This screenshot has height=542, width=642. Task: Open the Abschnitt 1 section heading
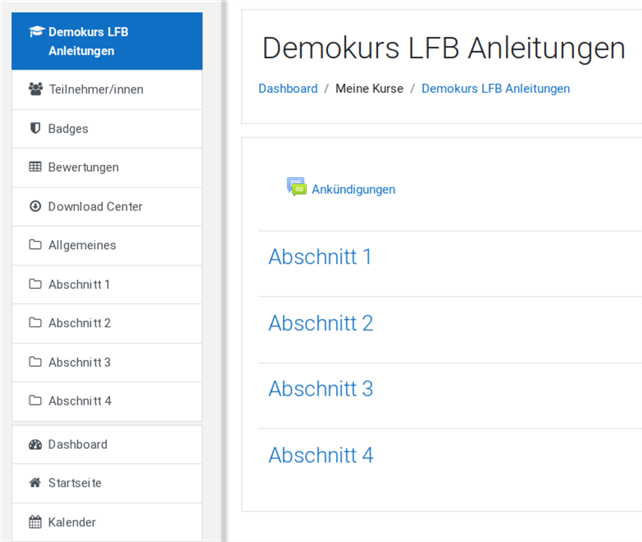pos(320,257)
